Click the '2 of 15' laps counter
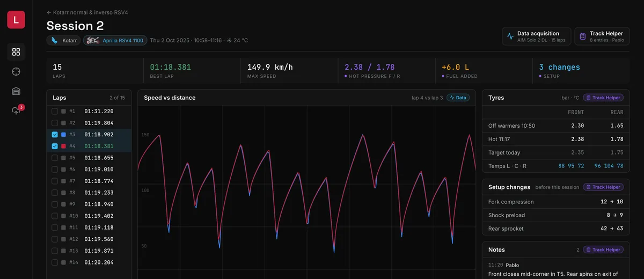The image size is (644, 279). 117,98
